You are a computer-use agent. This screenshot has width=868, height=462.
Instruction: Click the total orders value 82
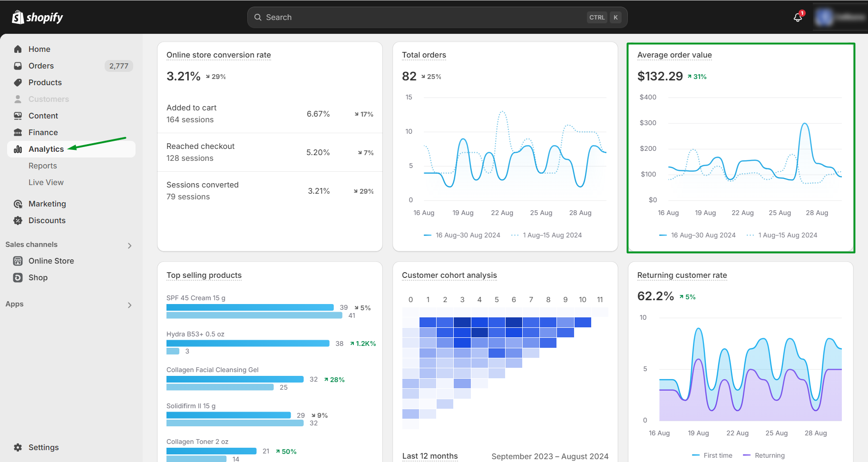[409, 76]
